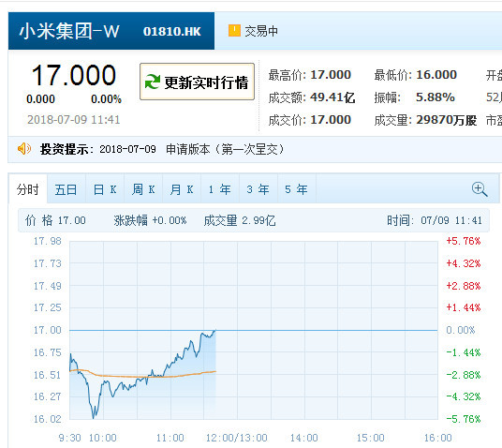Click the 涨跌幅 +0.00% readout in chart header
502x448 pixels.
150,220
